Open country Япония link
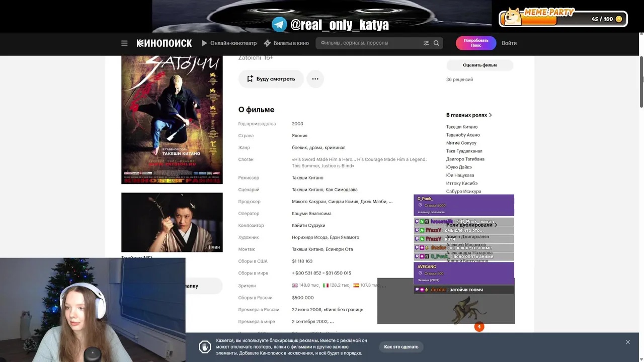Image resolution: width=644 pixels, height=362 pixels. pyautogui.click(x=299, y=136)
